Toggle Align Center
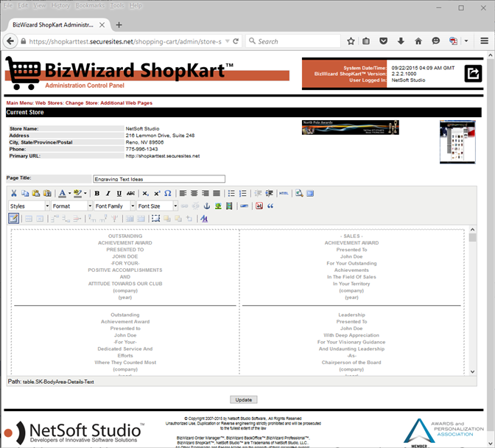 point(194,193)
